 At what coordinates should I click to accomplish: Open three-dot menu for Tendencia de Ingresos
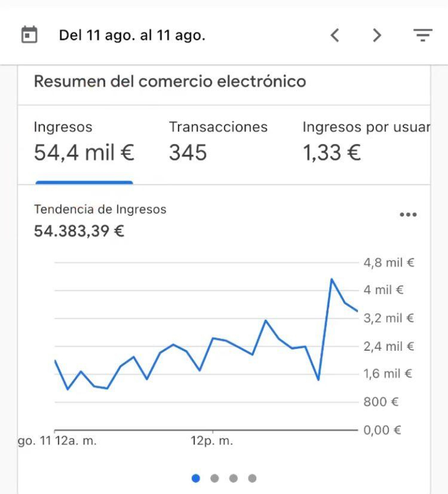[x=408, y=215]
